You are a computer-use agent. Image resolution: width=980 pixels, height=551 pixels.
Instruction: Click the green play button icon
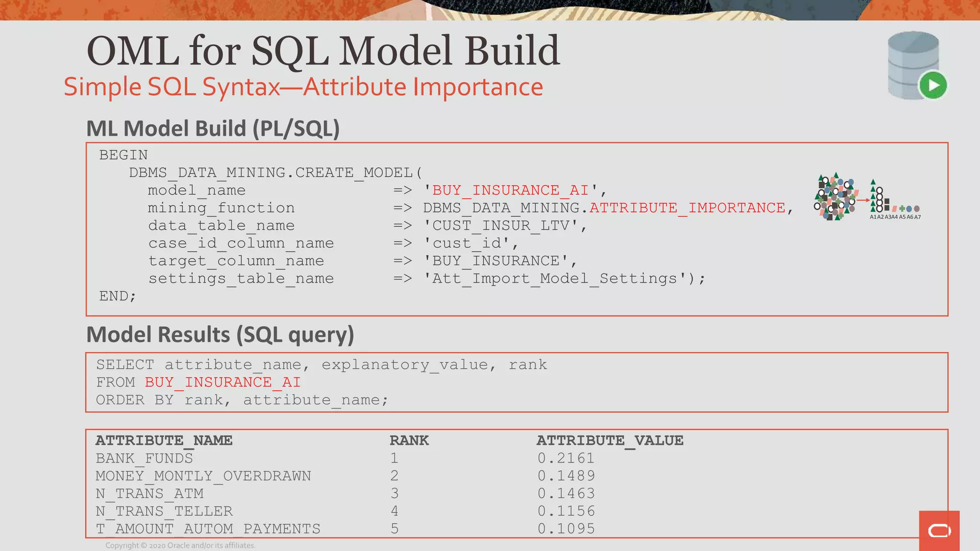click(933, 86)
